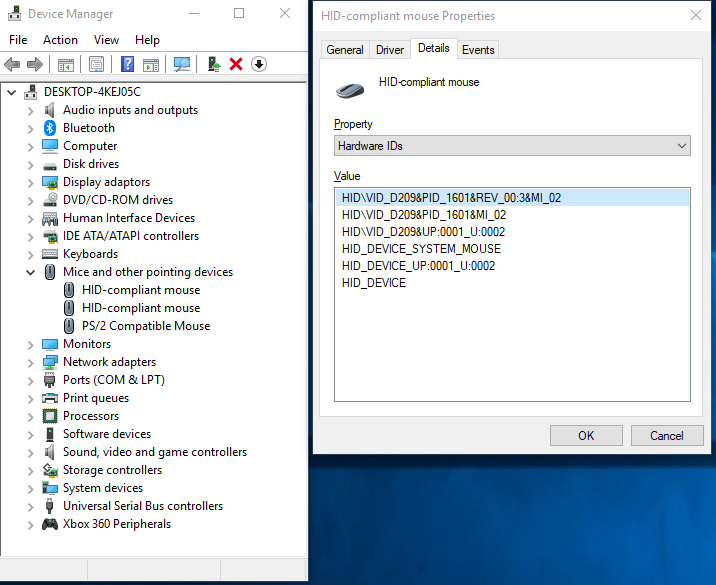Click the Universal Serial Bus controllers icon
Viewport: 716px width, 585px height.
(x=49, y=506)
